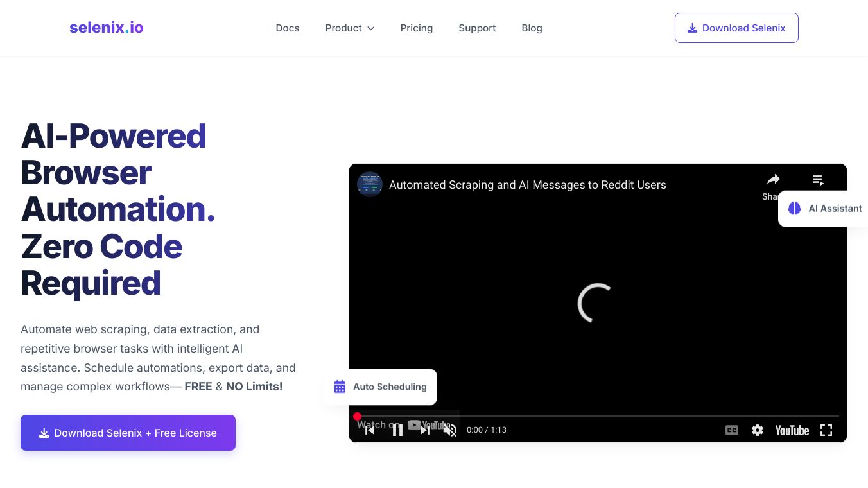
Task: Share the video using the arrow icon
Action: click(x=773, y=180)
